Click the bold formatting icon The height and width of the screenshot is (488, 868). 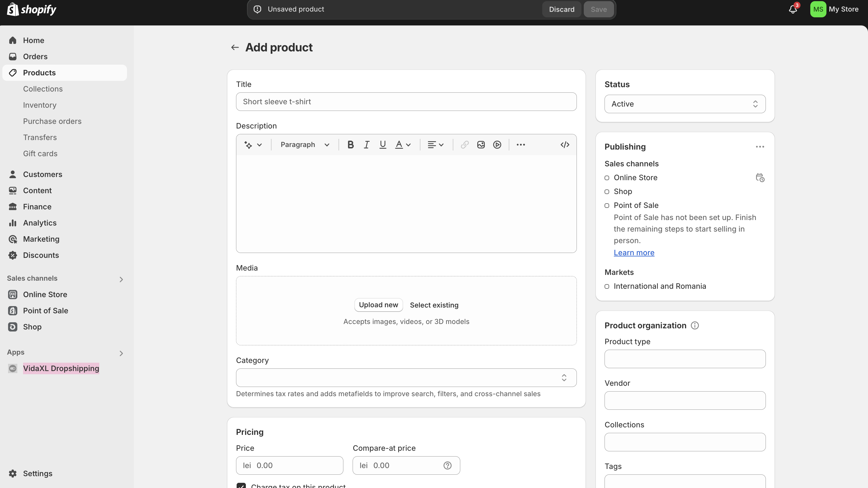pyautogui.click(x=350, y=145)
